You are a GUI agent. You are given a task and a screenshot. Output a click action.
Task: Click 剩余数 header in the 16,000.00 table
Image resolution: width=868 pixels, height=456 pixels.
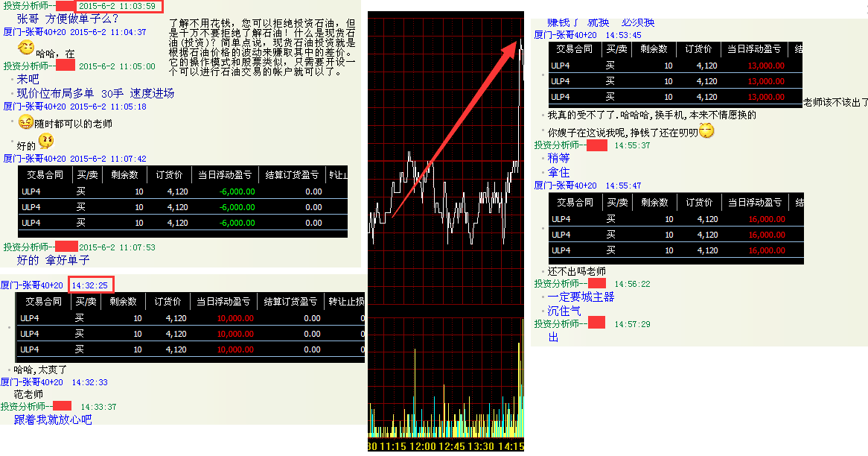pos(655,202)
